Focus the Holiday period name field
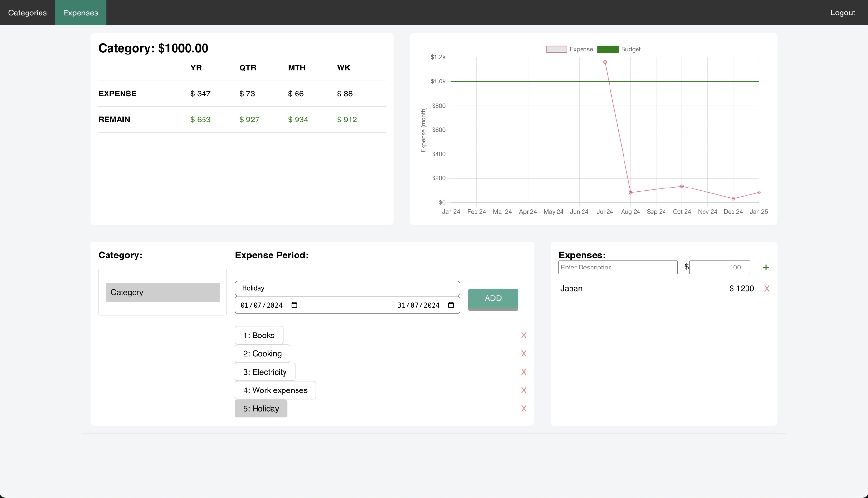The image size is (868, 498). click(x=347, y=288)
